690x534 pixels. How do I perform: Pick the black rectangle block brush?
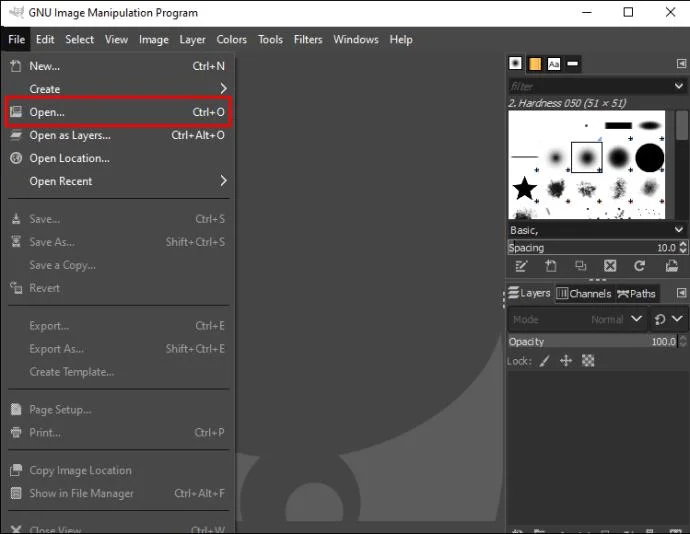tap(618, 125)
